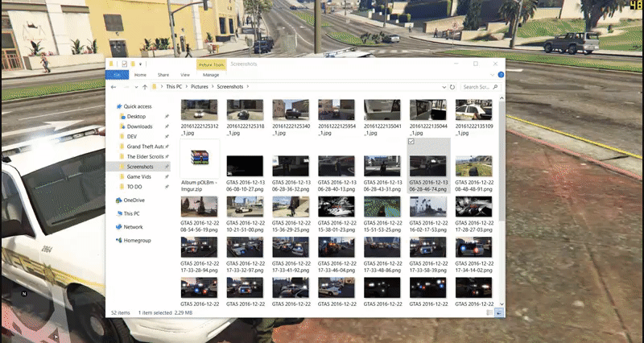Open the Share ribbon tab
The image size is (644, 343).
coord(163,75)
